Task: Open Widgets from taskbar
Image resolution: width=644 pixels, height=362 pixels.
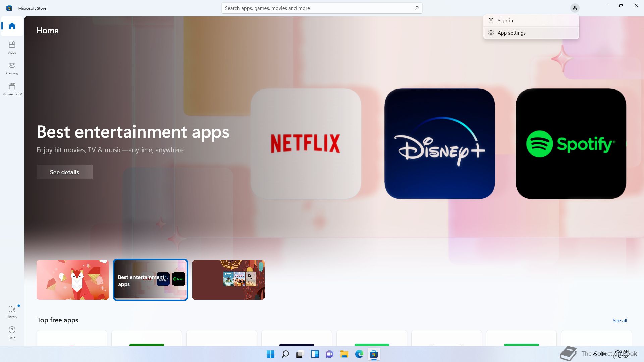Action: [x=315, y=354]
